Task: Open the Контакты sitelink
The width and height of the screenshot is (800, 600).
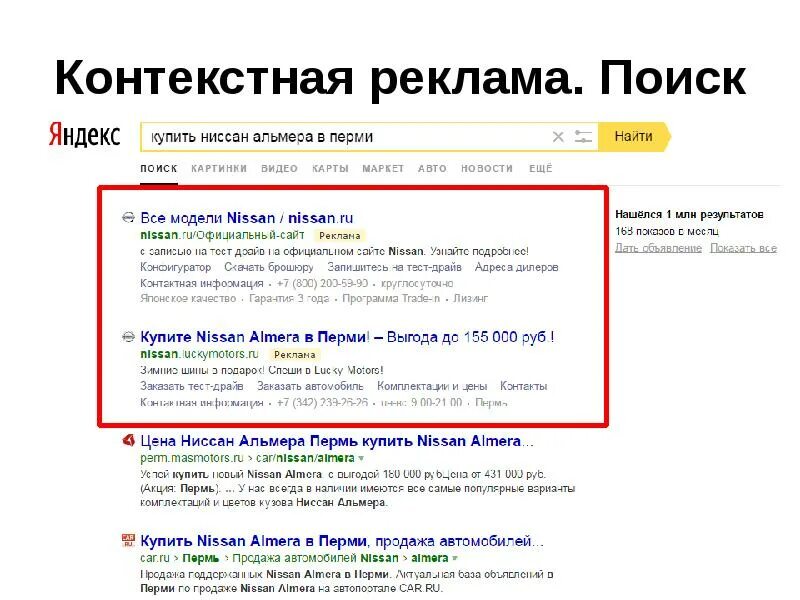Action: (x=523, y=386)
